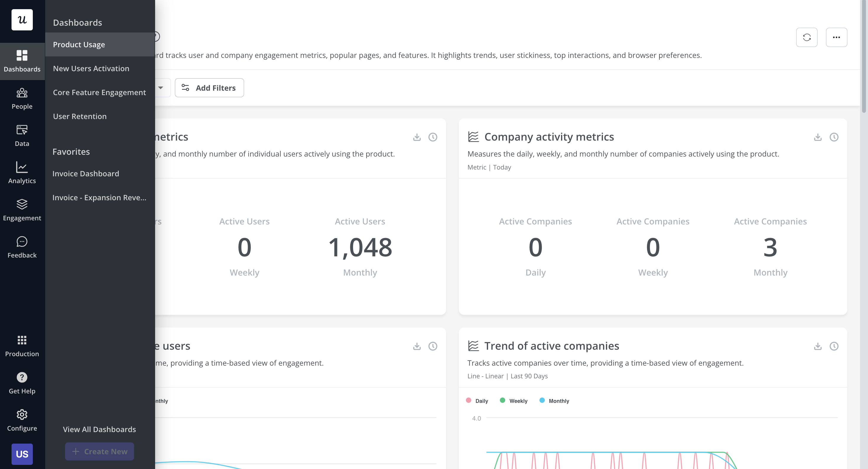Open the three-dots more options menu
The image size is (868, 469).
[836, 38]
